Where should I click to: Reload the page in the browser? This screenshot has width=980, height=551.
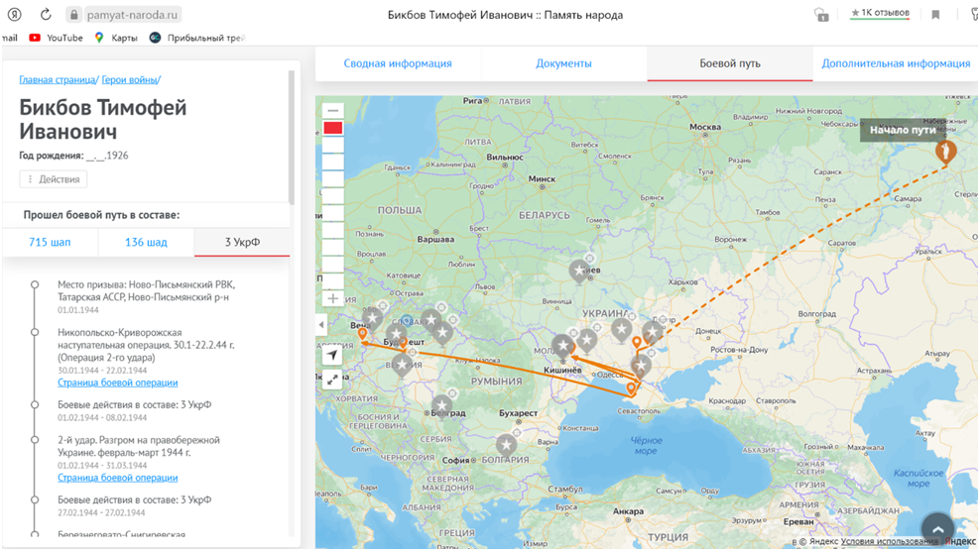pos(46,15)
